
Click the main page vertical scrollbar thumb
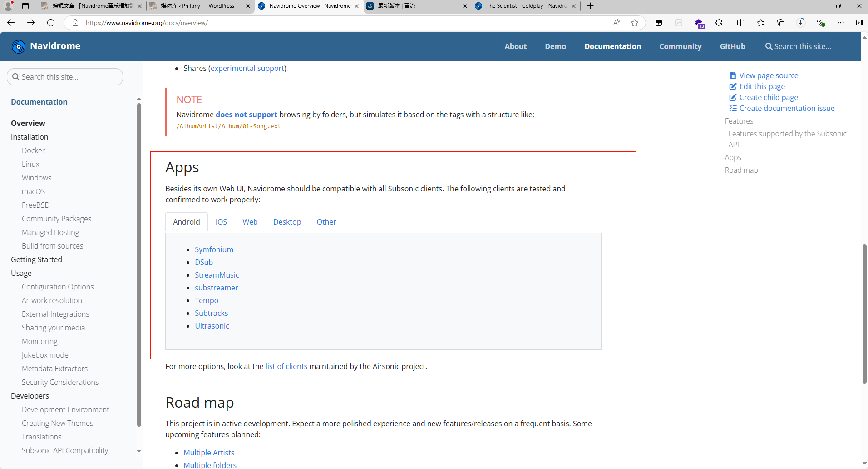click(864, 314)
